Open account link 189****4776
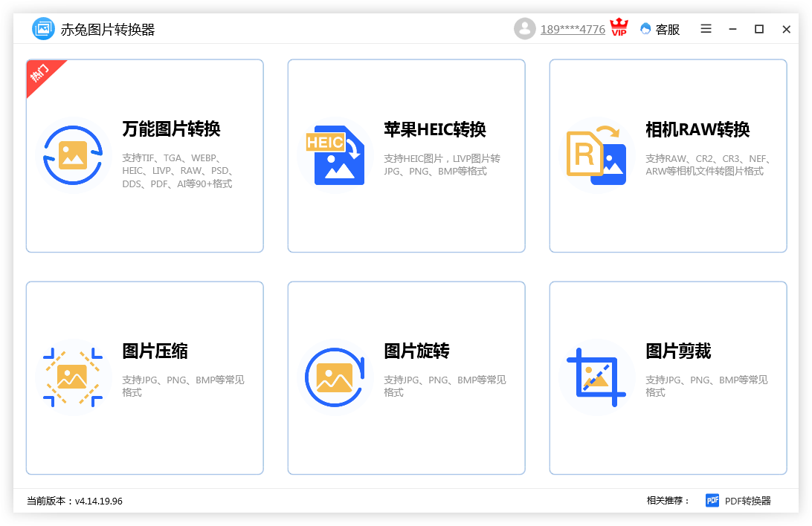 coord(573,30)
